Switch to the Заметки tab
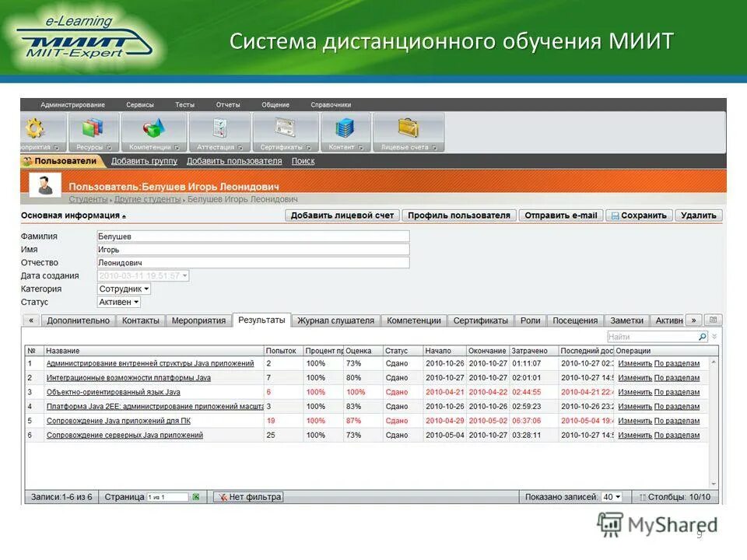747x560 pixels. (x=627, y=320)
